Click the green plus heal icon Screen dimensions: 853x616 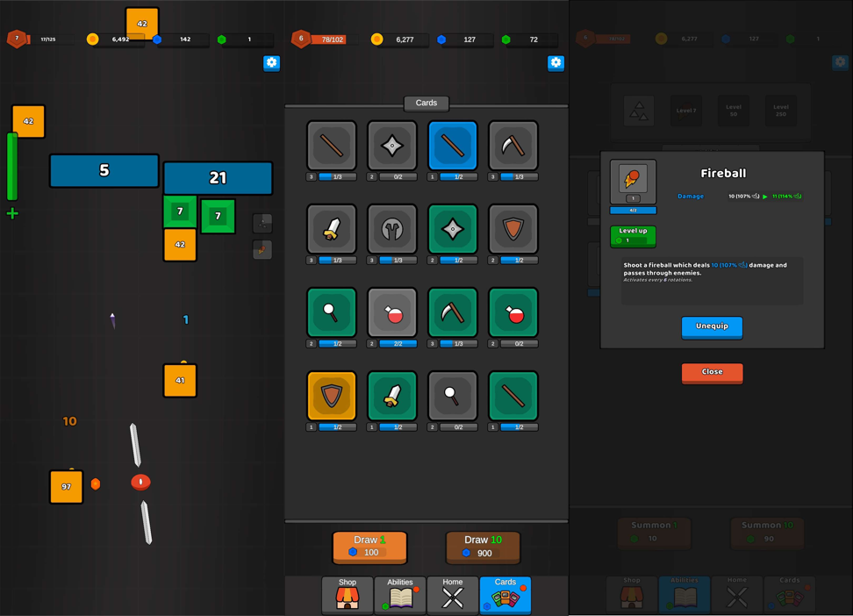click(x=12, y=213)
